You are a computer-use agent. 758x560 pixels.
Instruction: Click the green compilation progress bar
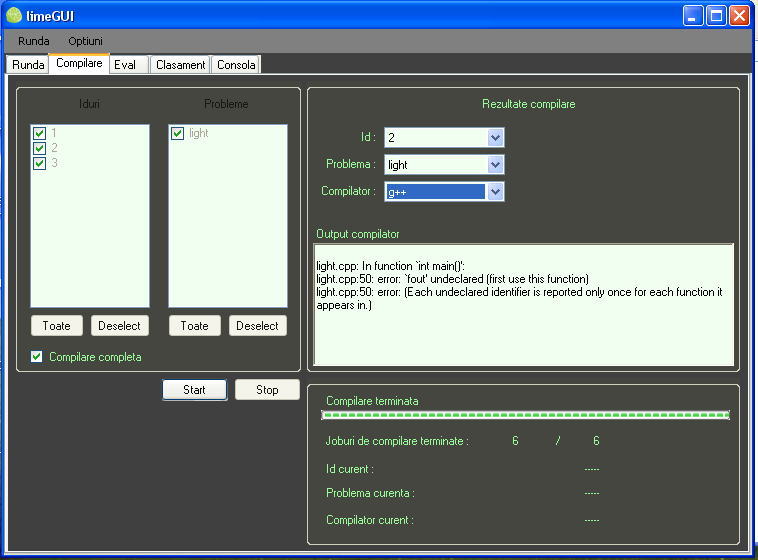pyautogui.click(x=525, y=415)
